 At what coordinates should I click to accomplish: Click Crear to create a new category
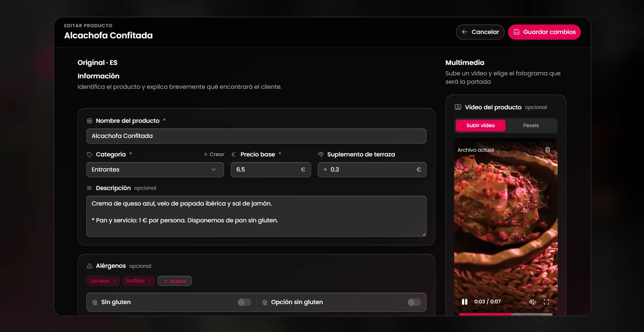214,154
